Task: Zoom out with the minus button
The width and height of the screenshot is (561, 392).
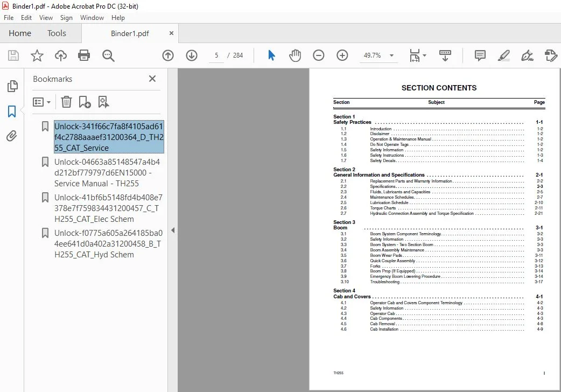Action: 318,55
